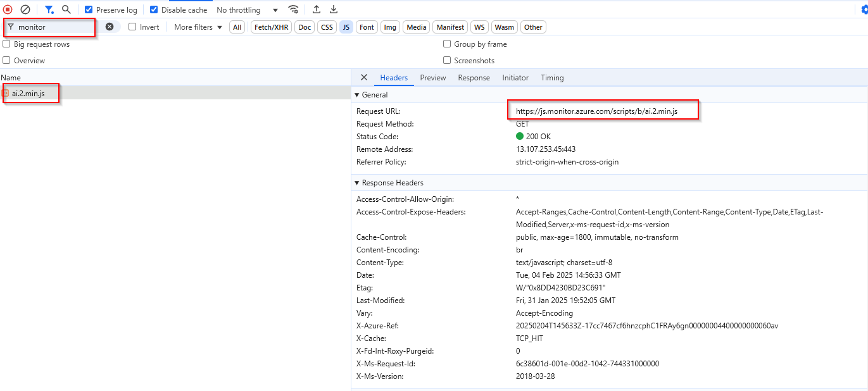
Task: Filter by Img requests
Action: pyautogui.click(x=390, y=27)
